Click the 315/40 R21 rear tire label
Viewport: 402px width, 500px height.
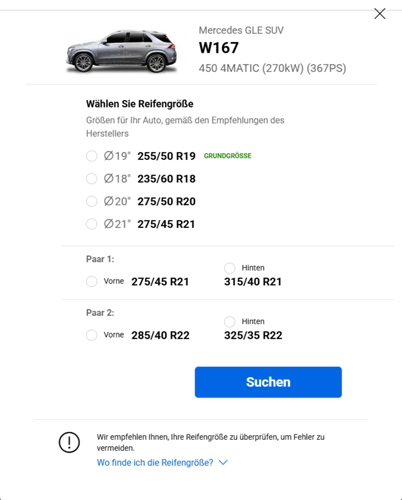[x=253, y=282]
